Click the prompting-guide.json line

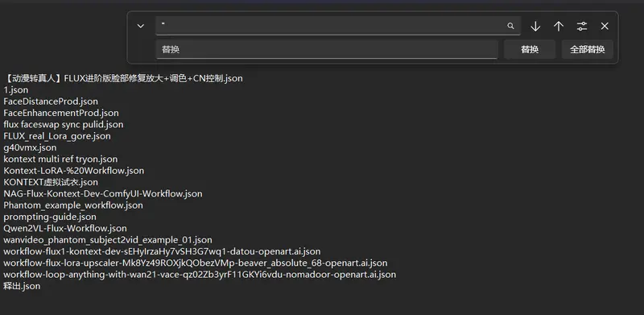click(50, 216)
